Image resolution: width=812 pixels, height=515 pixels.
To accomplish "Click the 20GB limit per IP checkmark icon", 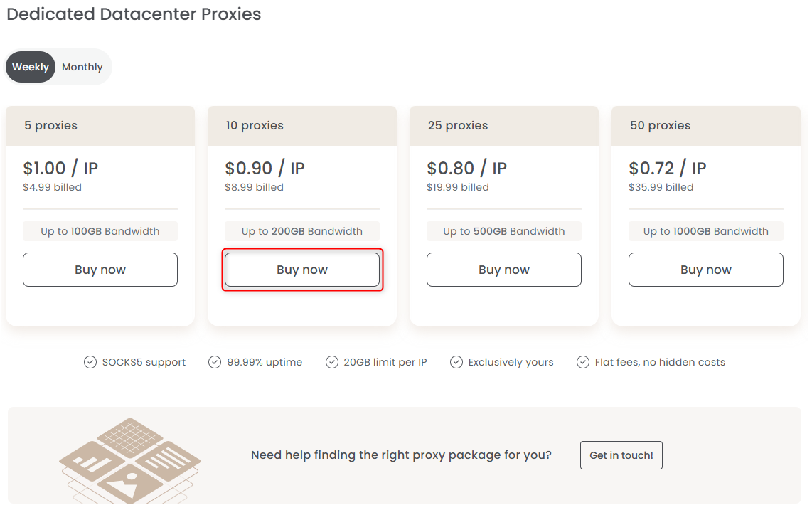I will (x=332, y=362).
